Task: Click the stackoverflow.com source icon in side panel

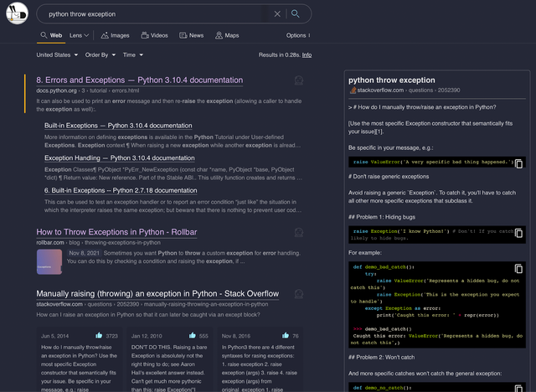Action: [x=353, y=90]
